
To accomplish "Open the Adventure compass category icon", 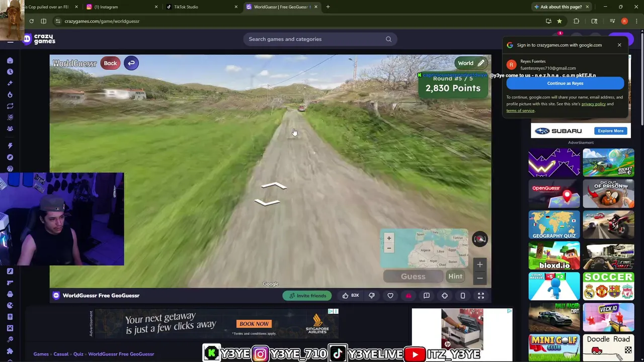I will point(10,157).
